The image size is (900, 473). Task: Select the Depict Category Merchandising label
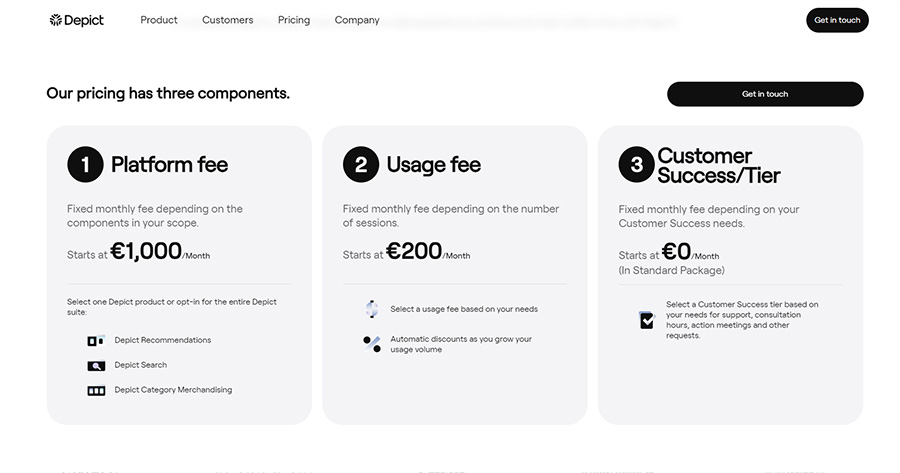[173, 390]
